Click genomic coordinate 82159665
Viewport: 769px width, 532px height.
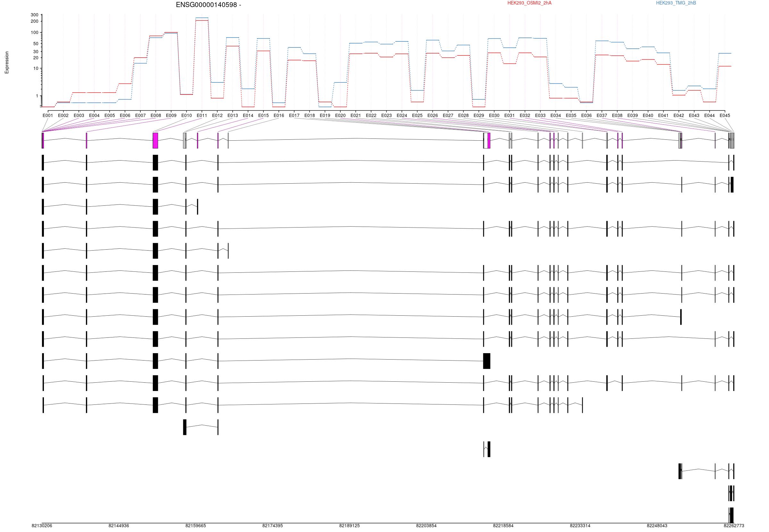tap(195, 526)
